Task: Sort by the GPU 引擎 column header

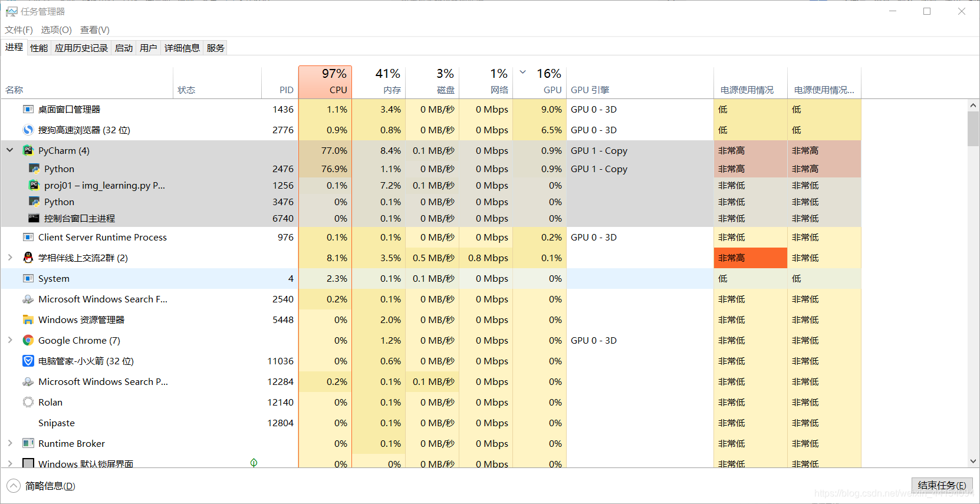Action: [640, 82]
